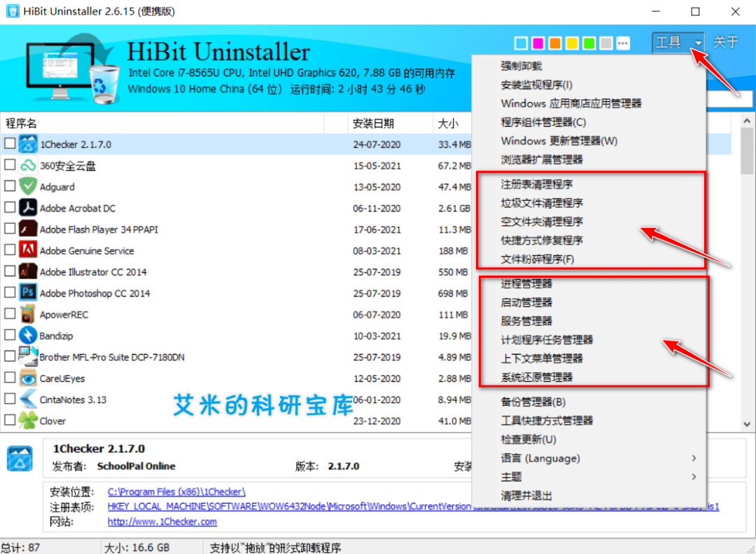
Task: Select the ApowerREC row text
Action: coord(64,315)
